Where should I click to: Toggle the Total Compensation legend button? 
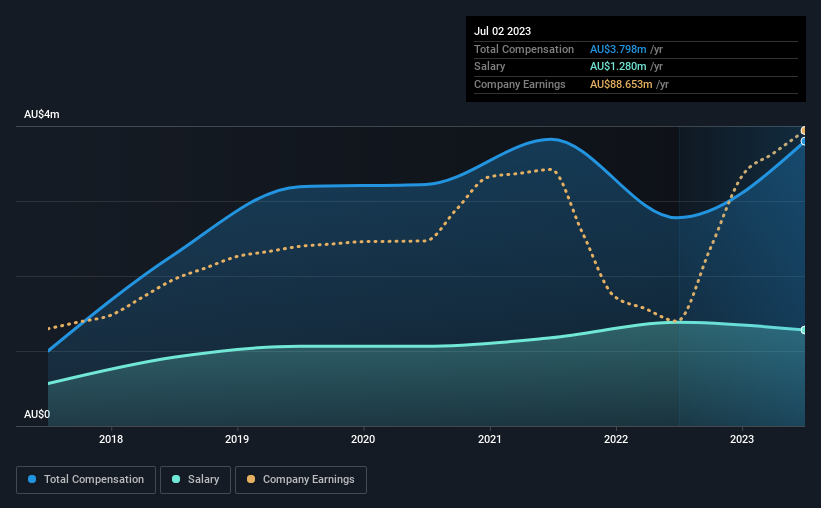(x=86, y=480)
